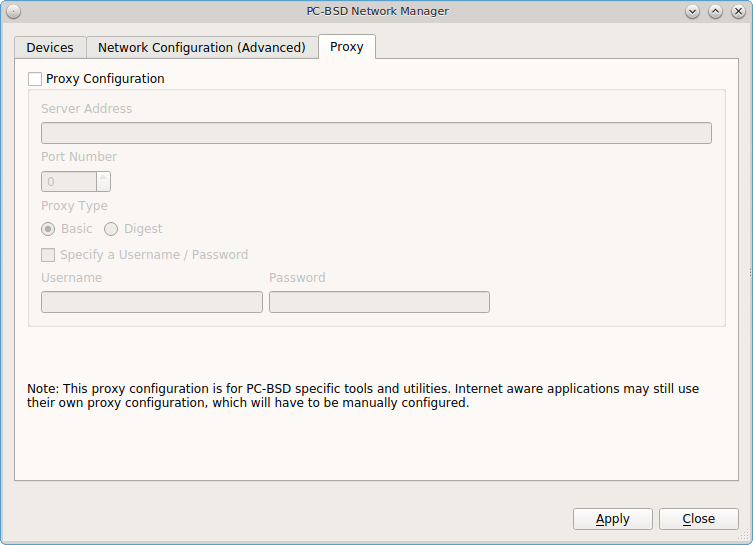The height and width of the screenshot is (545, 753).
Task: Click the Server Address input field
Action: click(x=376, y=133)
